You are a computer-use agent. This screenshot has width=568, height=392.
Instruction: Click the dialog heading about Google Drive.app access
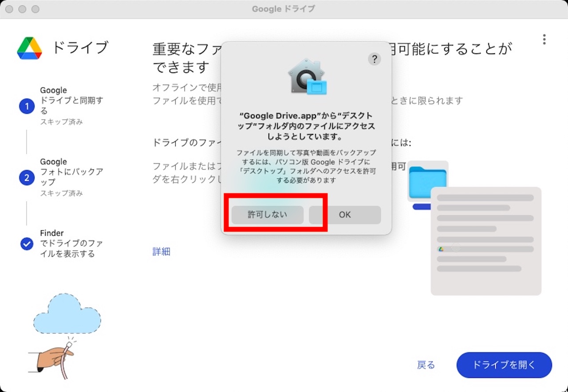306,126
